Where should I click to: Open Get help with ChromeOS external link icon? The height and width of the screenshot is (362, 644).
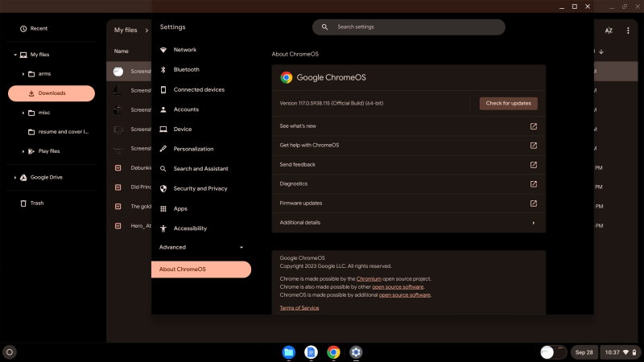[534, 146]
